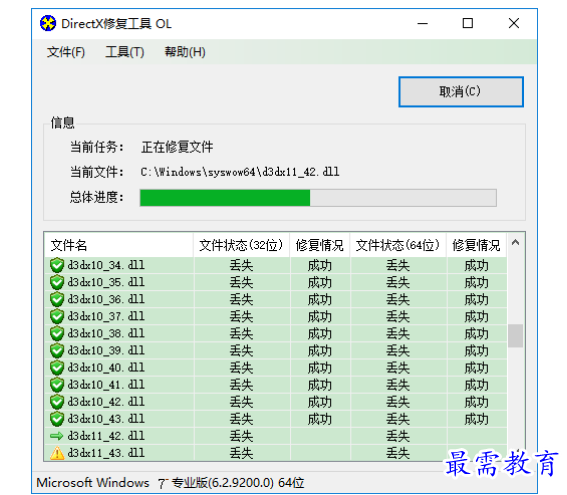Screen dimensions: 567x495
Task: Click the green shield icon for d3dx10_39.dll
Action: tap(57, 350)
